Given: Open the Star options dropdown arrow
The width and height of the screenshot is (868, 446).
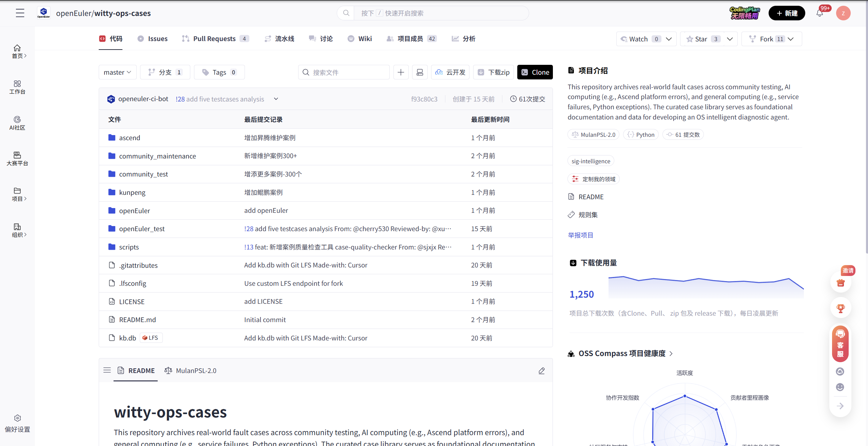Looking at the screenshot, I should pos(730,39).
